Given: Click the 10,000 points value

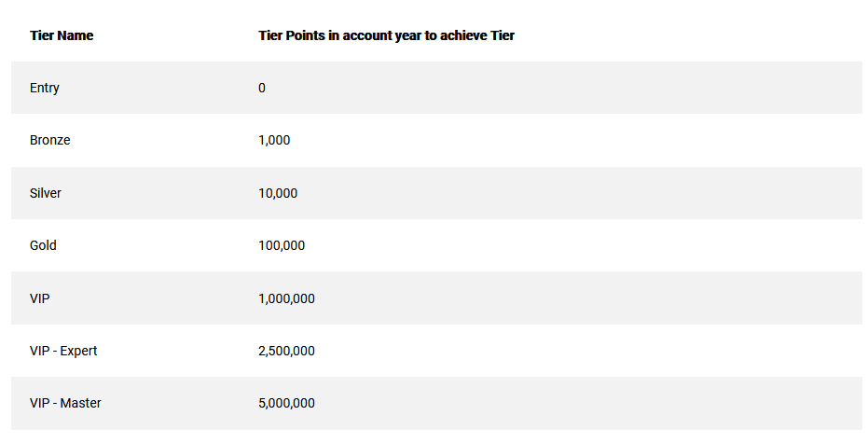Looking at the screenshot, I should pos(278,193).
